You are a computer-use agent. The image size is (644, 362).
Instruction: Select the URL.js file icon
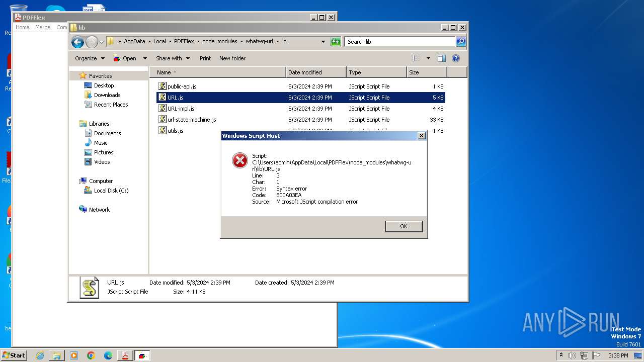[x=163, y=98]
